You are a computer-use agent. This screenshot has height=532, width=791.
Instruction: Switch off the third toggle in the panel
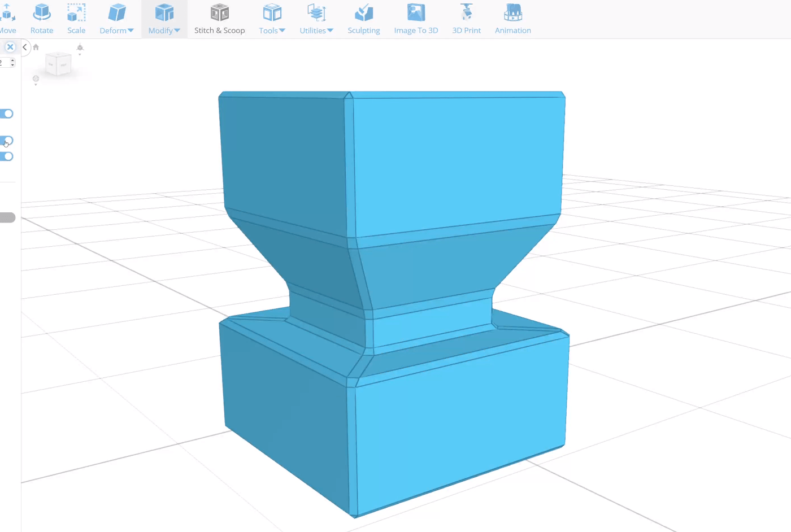[6, 156]
